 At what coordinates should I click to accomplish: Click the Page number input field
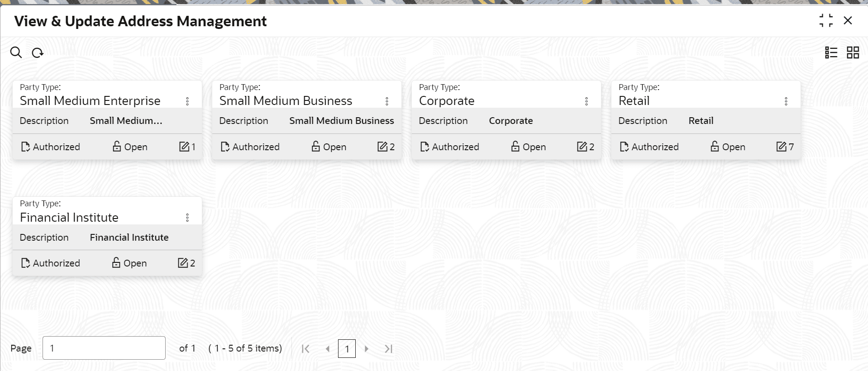click(x=104, y=348)
